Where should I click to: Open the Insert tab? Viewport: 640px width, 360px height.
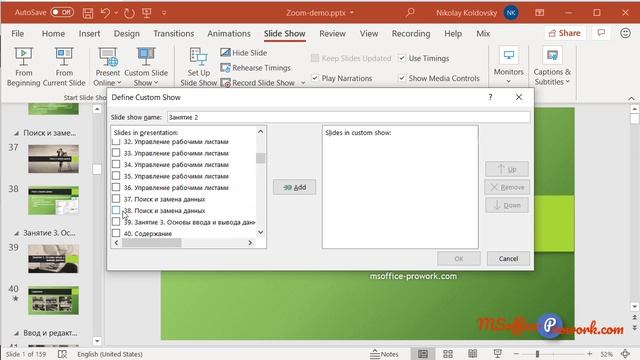[x=89, y=33]
